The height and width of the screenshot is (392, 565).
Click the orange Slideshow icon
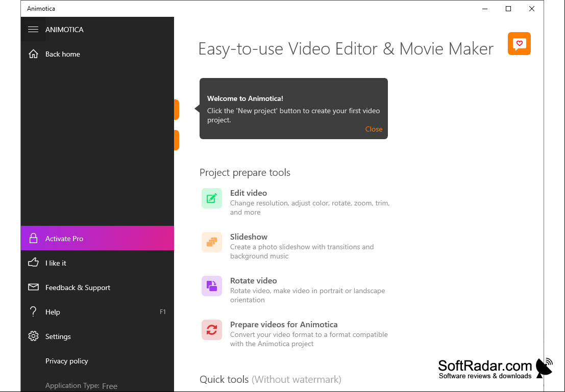tap(211, 242)
